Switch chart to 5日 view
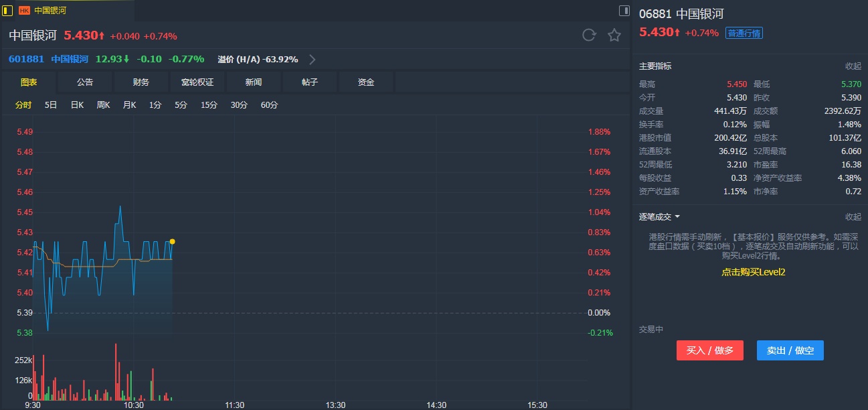 pos(51,105)
